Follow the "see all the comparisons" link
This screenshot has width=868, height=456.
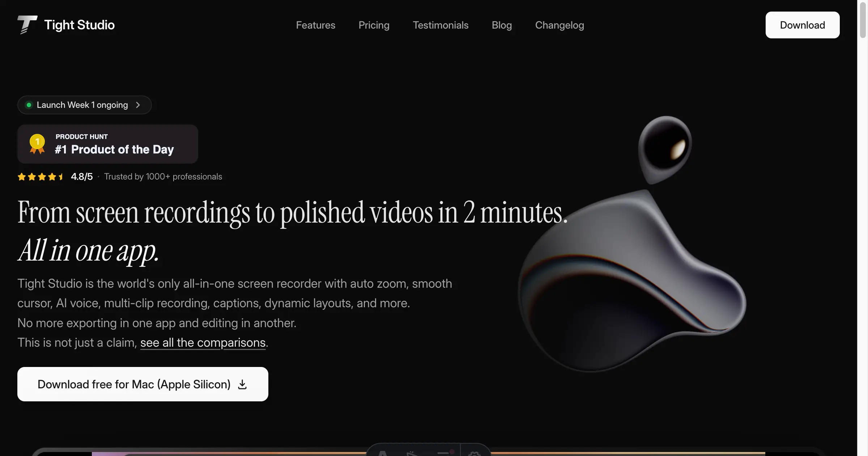pyautogui.click(x=203, y=342)
